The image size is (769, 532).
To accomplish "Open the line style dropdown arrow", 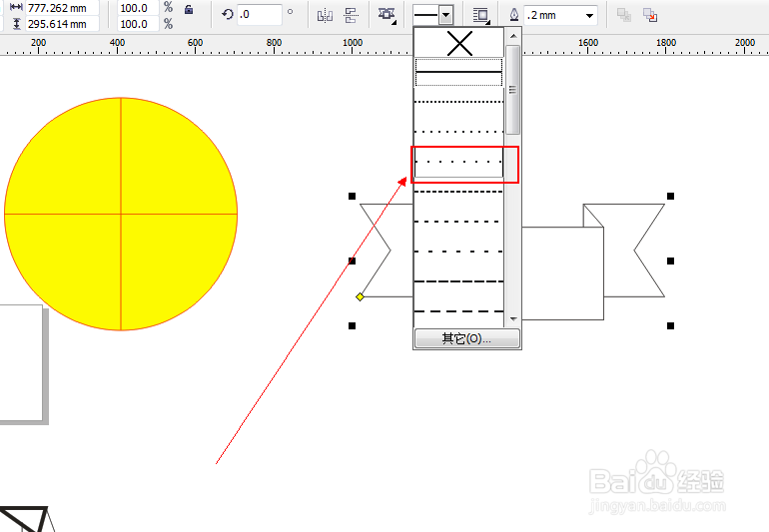I will [x=445, y=15].
